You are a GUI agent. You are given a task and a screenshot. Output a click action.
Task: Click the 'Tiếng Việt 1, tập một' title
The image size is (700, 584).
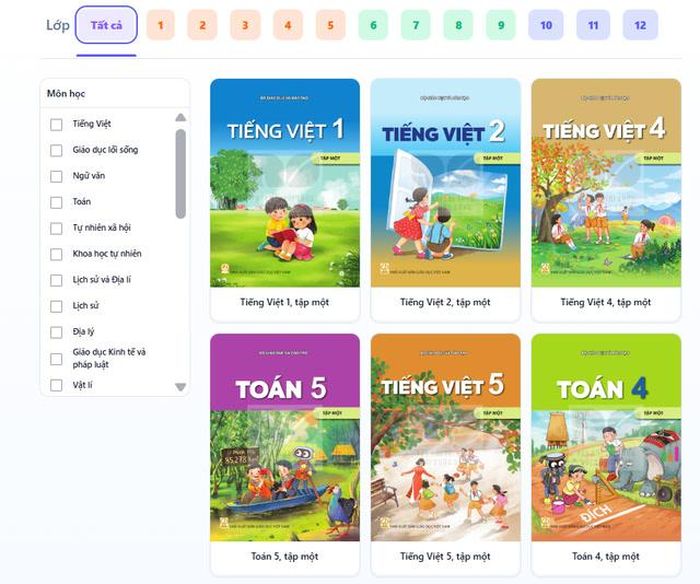(284, 302)
